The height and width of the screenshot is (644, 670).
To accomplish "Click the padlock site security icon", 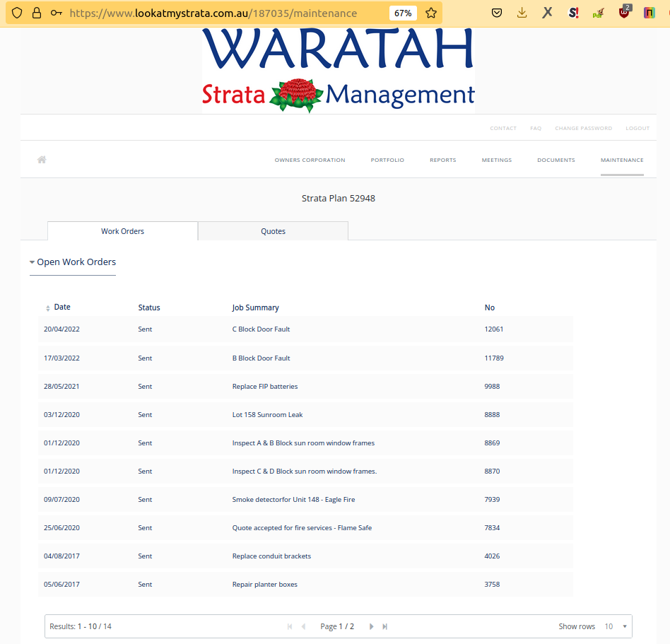I will [x=37, y=13].
